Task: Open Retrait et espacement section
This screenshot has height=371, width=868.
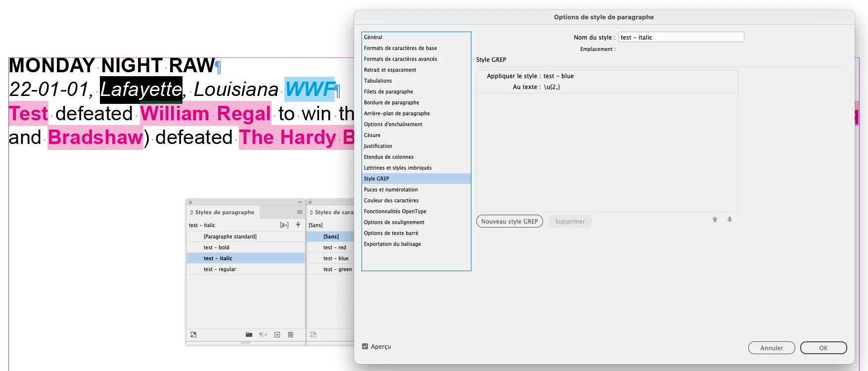Action: [416, 70]
